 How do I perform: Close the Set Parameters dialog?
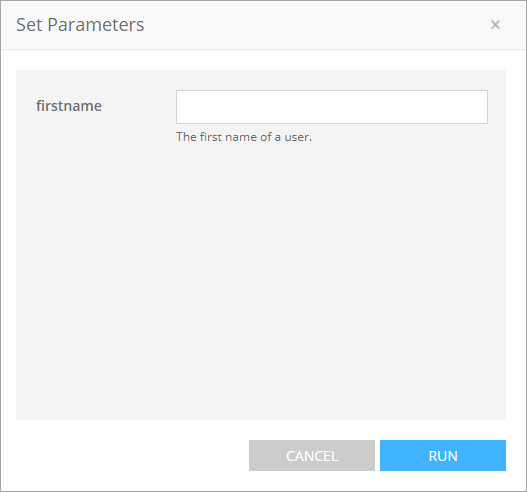click(495, 25)
